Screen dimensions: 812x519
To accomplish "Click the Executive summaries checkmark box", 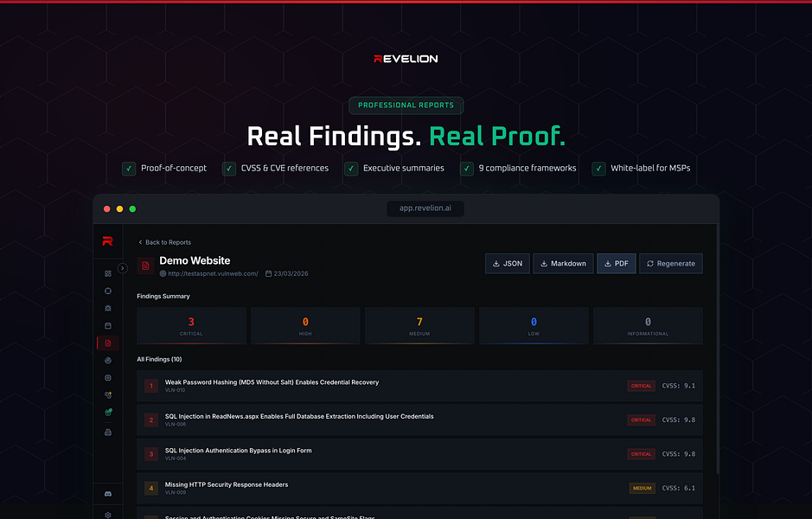I will tap(351, 169).
